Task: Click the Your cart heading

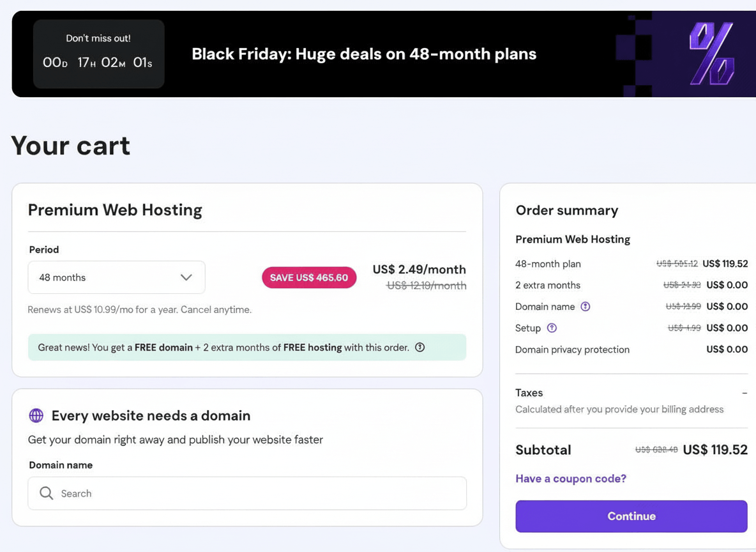Action: (x=70, y=146)
